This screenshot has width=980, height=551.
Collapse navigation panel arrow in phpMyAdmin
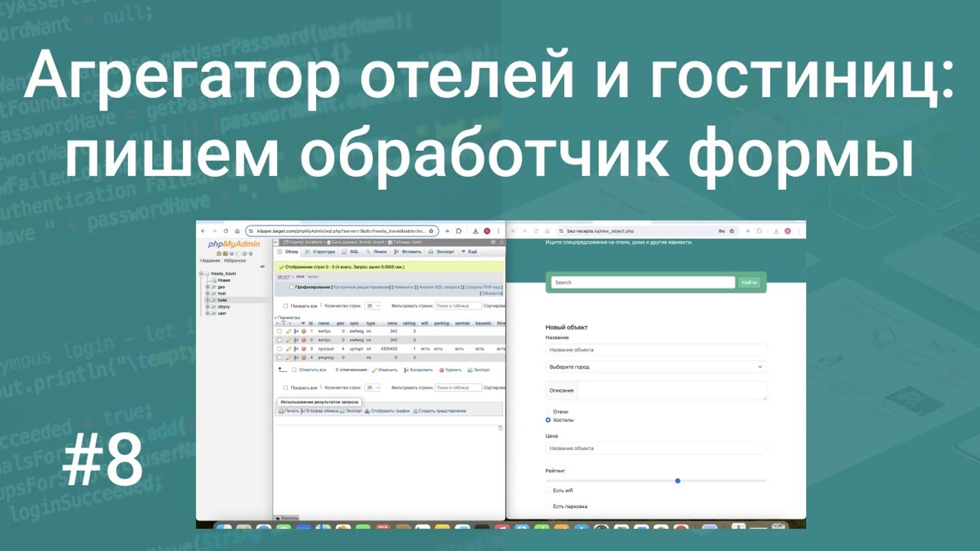point(276,242)
